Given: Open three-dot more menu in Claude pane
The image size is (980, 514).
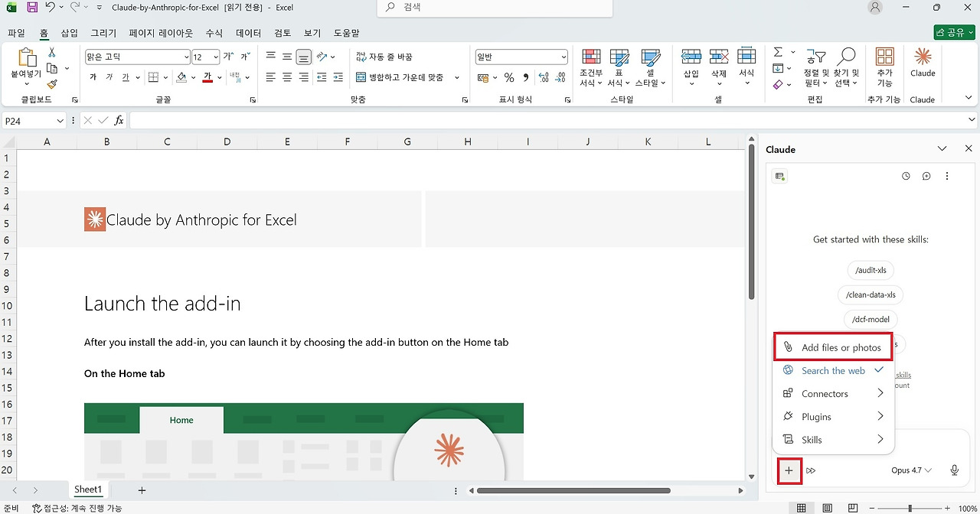Looking at the screenshot, I should [947, 176].
